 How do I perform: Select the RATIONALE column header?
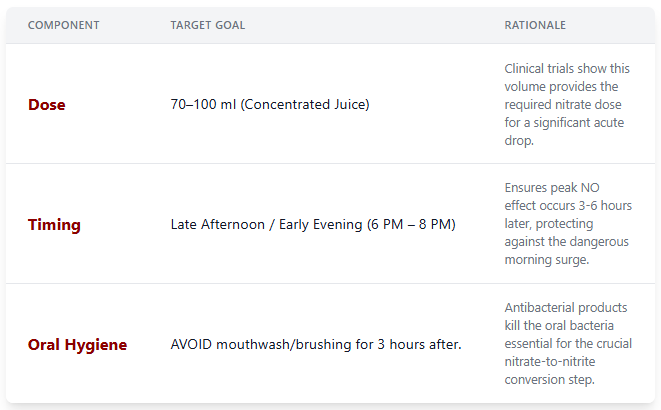click(535, 25)
